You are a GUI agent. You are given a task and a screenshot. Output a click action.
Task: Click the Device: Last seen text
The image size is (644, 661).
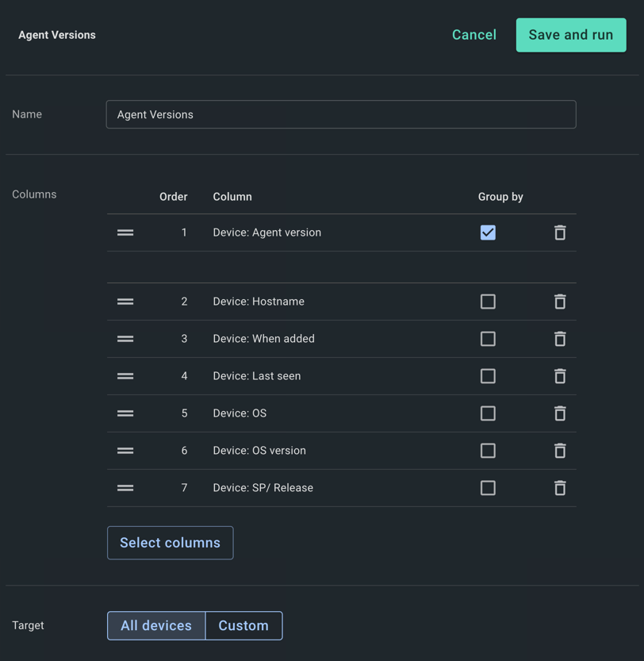click(257, 375)
